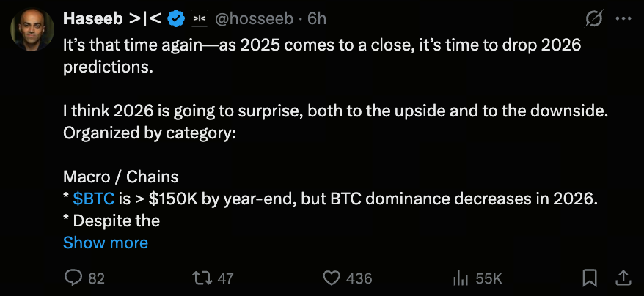Image resolution: width=644 pixels, height=296 pixels.
Task: Bookmark this post
Action: (589, 278)
